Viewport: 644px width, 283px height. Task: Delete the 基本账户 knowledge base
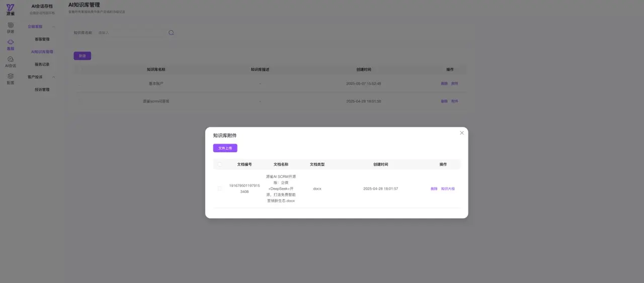click(444, 83)
